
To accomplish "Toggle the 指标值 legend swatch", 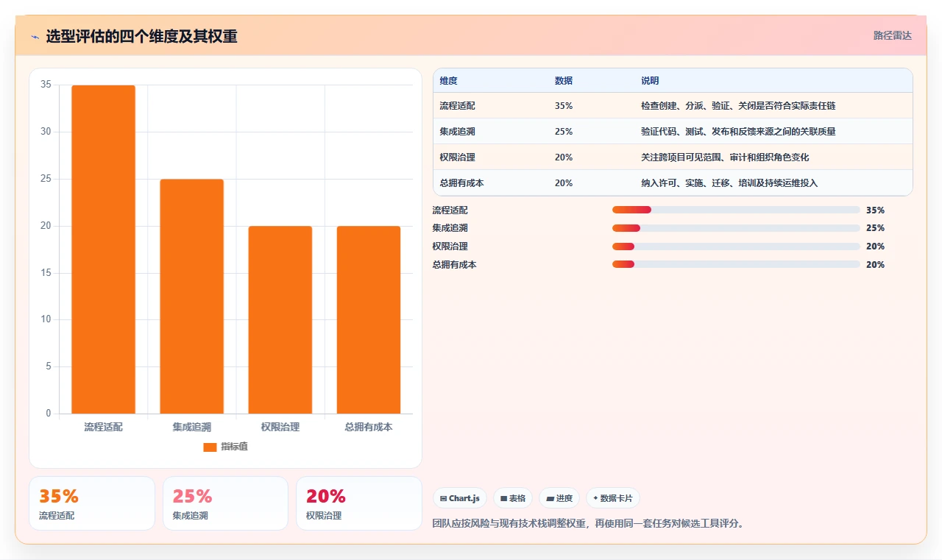I will coord(210,447).
